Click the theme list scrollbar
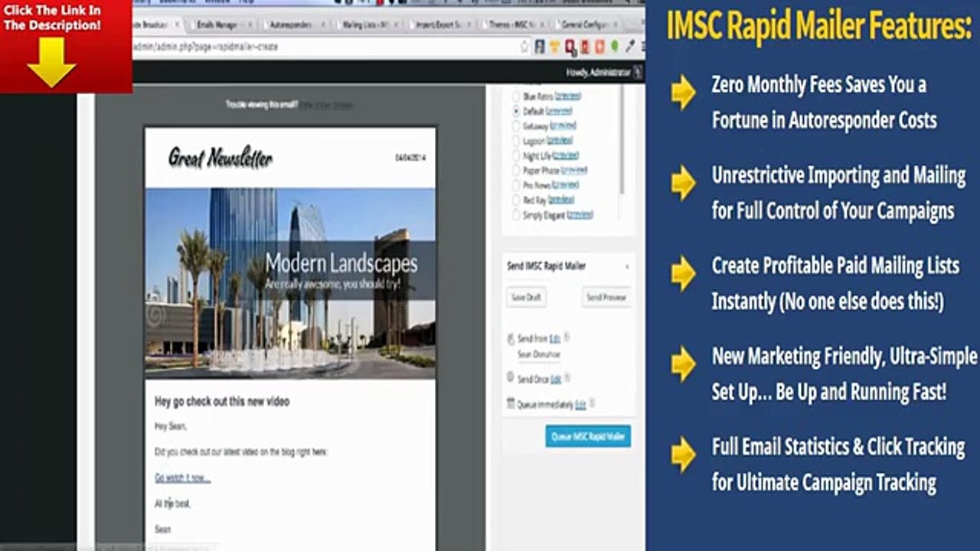Image resolution: width=980 pixels, height=551 pixels. pyautogui.click(x=622, y=138)
